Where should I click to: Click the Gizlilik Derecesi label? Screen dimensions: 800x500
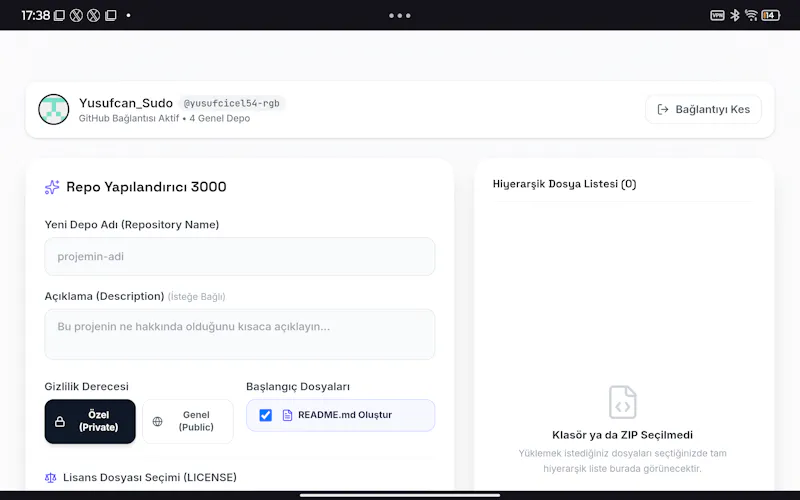pyautogui.click(x=87, y=387)
